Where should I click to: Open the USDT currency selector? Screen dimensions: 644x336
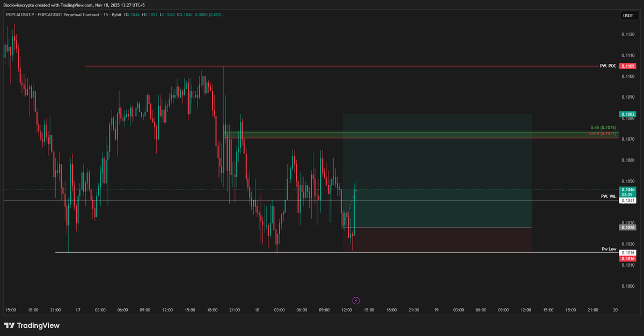[x=627, y=16]
